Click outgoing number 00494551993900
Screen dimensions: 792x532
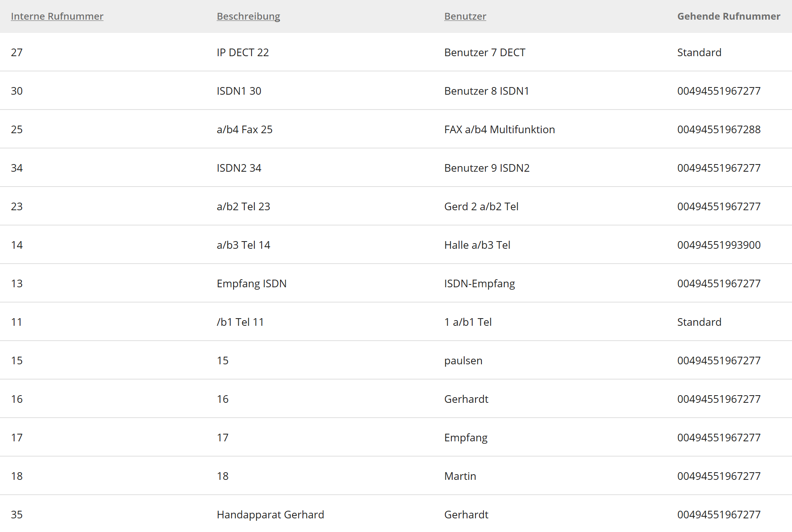point(719,245)
